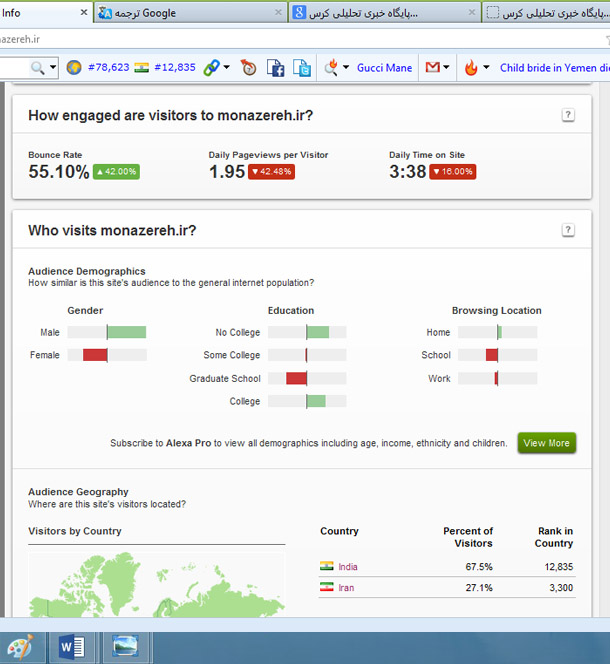Open the Iran country link

346,587
